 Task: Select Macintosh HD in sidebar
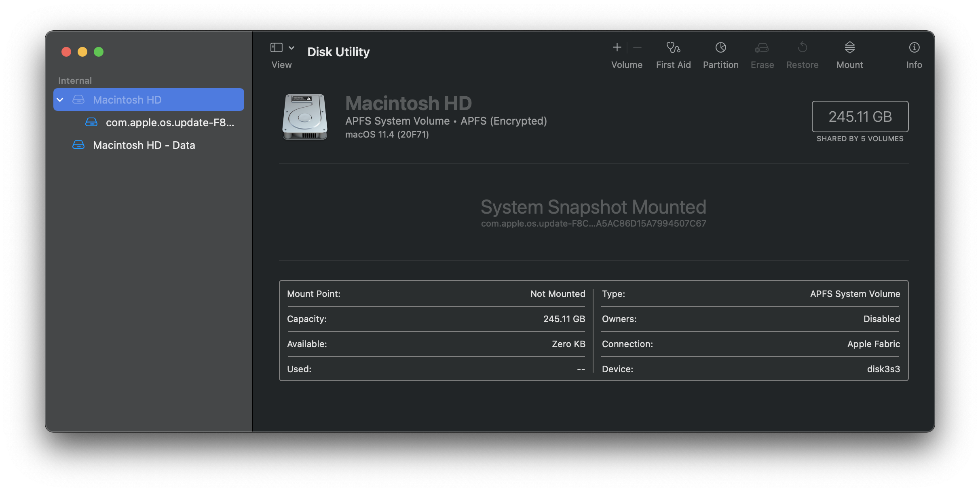(x=149, y=100)
